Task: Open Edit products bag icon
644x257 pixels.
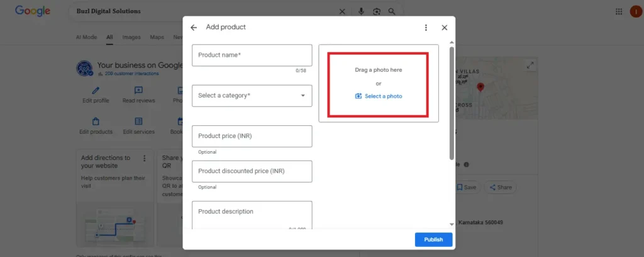Action: click(96, 122)
